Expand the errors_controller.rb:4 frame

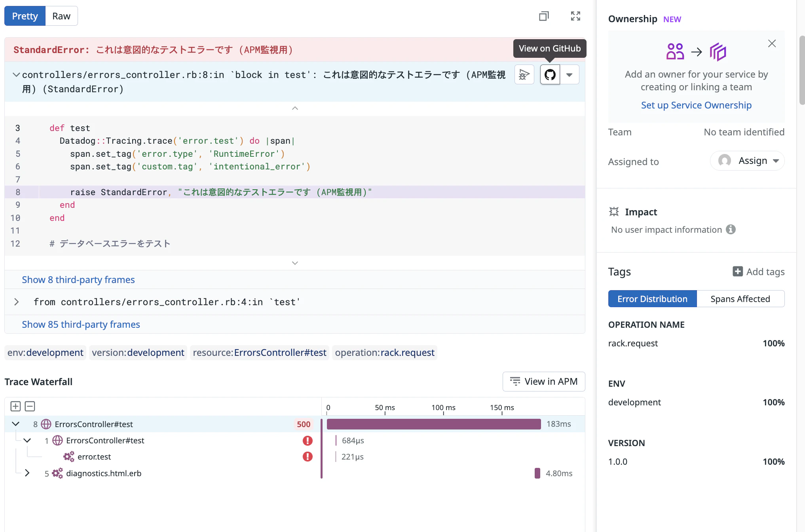16,302
